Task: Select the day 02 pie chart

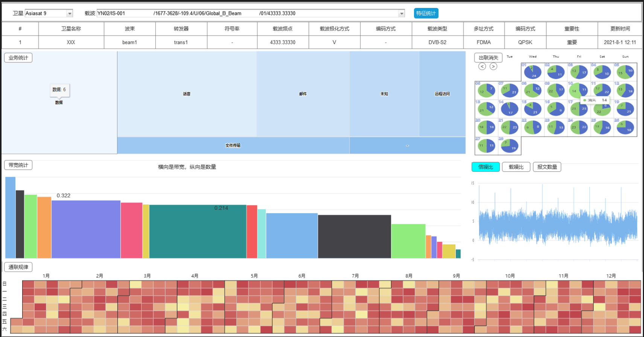Action: coord(556,72)
